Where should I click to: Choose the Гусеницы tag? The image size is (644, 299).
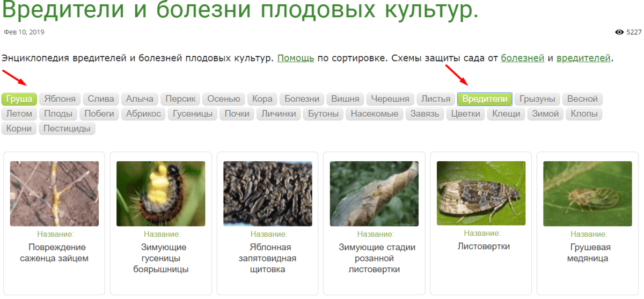(x=193, y=114)
